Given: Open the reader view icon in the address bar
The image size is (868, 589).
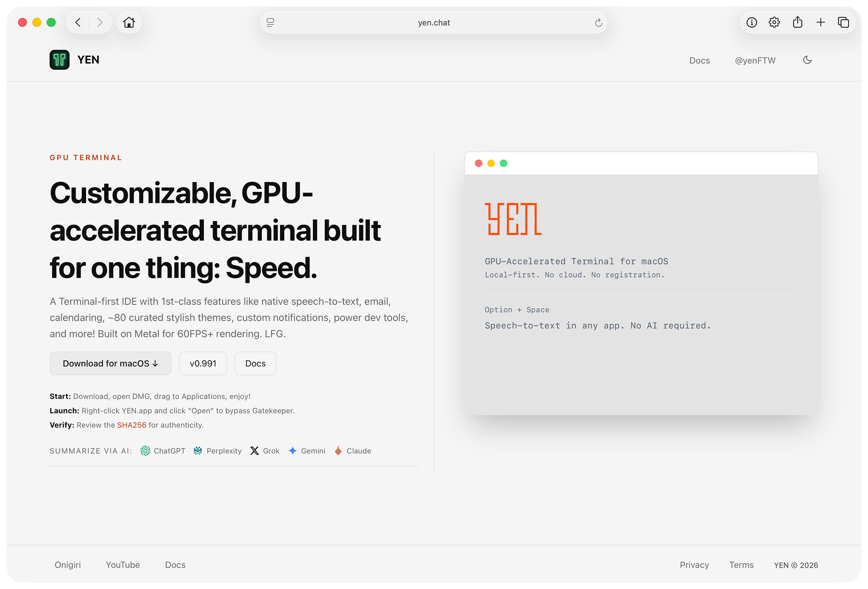Looking at the screenshot, I should 271,23.
